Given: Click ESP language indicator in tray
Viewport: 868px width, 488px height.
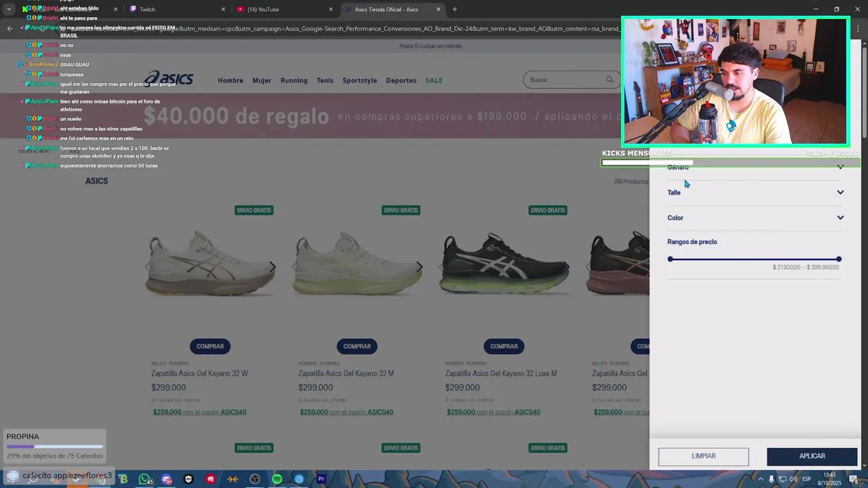Looking at the screenshot, I should (x=808, y=479).
